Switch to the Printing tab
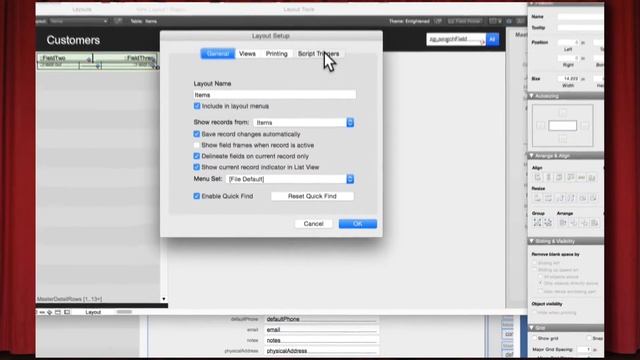This screenshot has width=640, height=360. click(277, 53)
